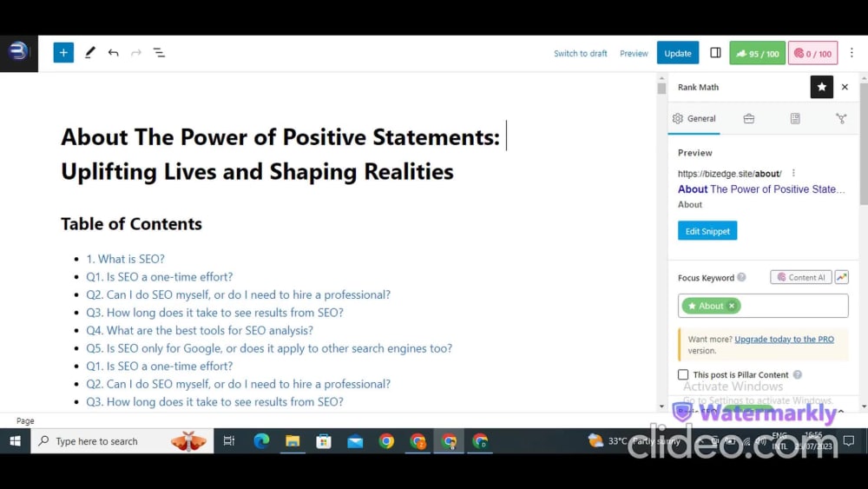The width and height of the screenshot is (868, 489).
Task: Launch Microsoft Edge from the taskbar
Action: coord(261,441)
